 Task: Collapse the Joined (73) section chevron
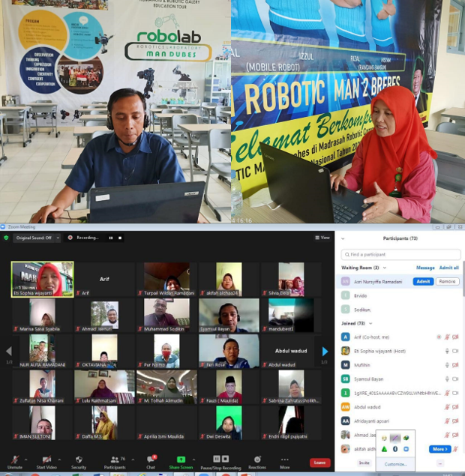(370, 324)
